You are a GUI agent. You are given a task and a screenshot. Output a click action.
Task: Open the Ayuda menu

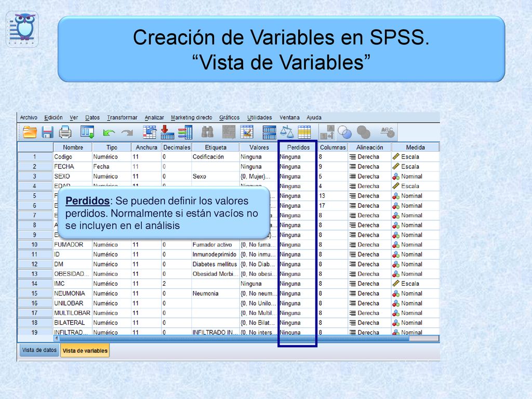pyautogui.click(x=314, y=117)
